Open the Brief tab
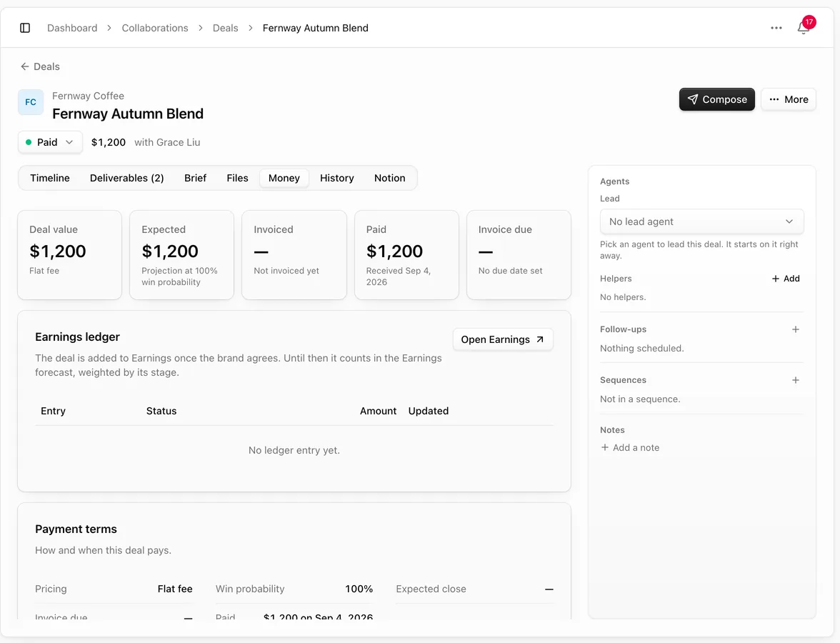The image size is (840, 643). [195, 178]
